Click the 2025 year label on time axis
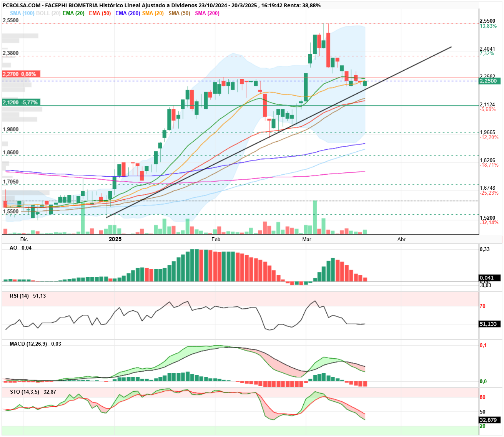 pyautogui.click(x=115, y=239)
